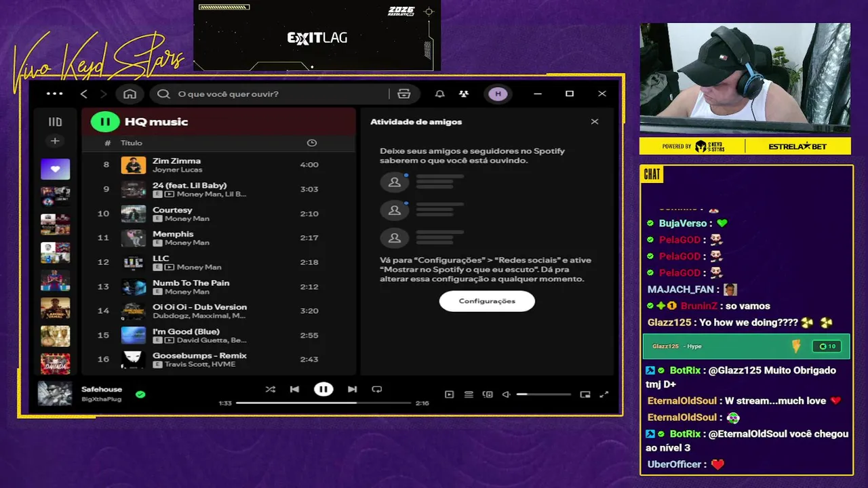The height and width of the screenshot is (488, 868).
Task: Open the Travis Scott, HVME artist link
Action: pyautogui.click(x=200, y=365)
